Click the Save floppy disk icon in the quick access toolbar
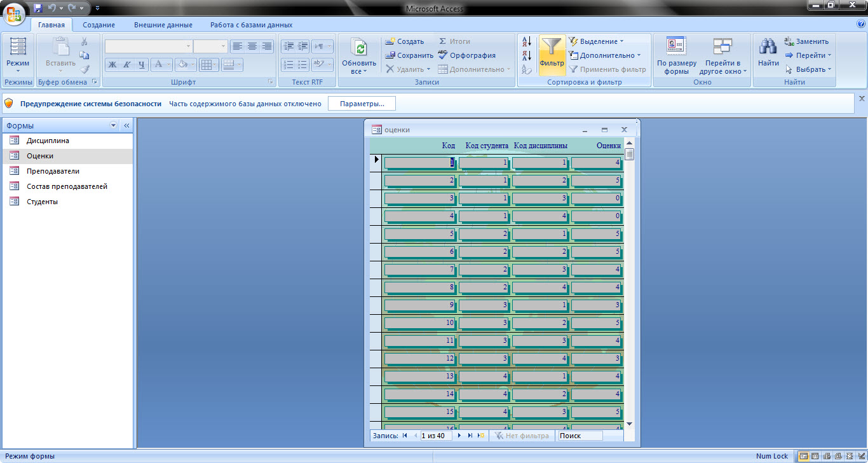 [38, 8]
